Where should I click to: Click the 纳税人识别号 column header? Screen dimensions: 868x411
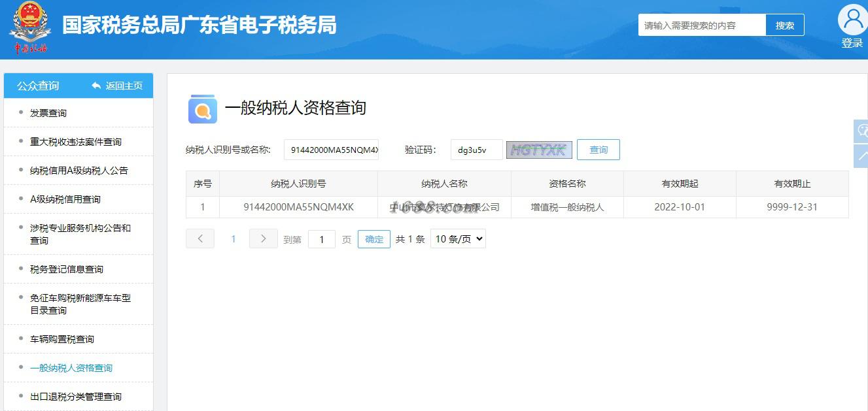point(298,184)
